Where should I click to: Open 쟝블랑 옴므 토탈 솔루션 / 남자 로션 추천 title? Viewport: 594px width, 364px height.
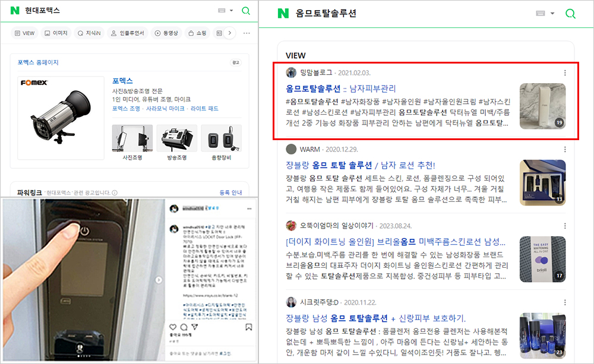[361, 165]
